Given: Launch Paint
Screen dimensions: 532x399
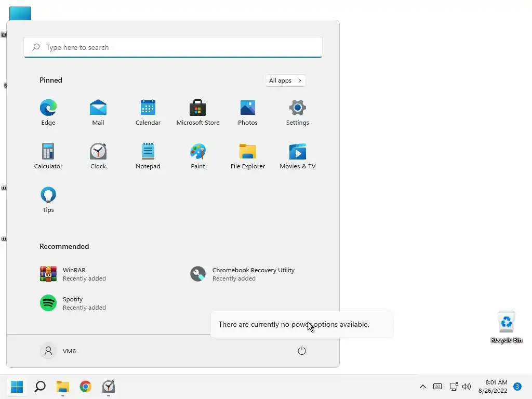Looking at the screenshot, I should (x=198, y=156).
